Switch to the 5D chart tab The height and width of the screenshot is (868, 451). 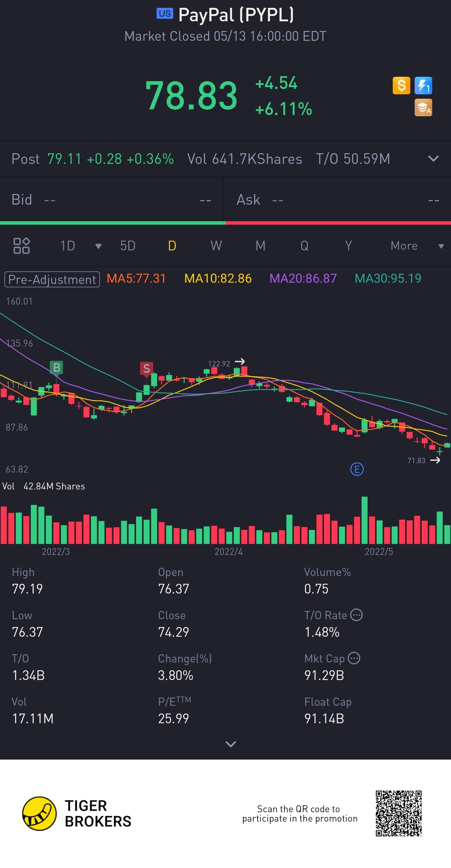pyautogui.click(x=128, y=246)
